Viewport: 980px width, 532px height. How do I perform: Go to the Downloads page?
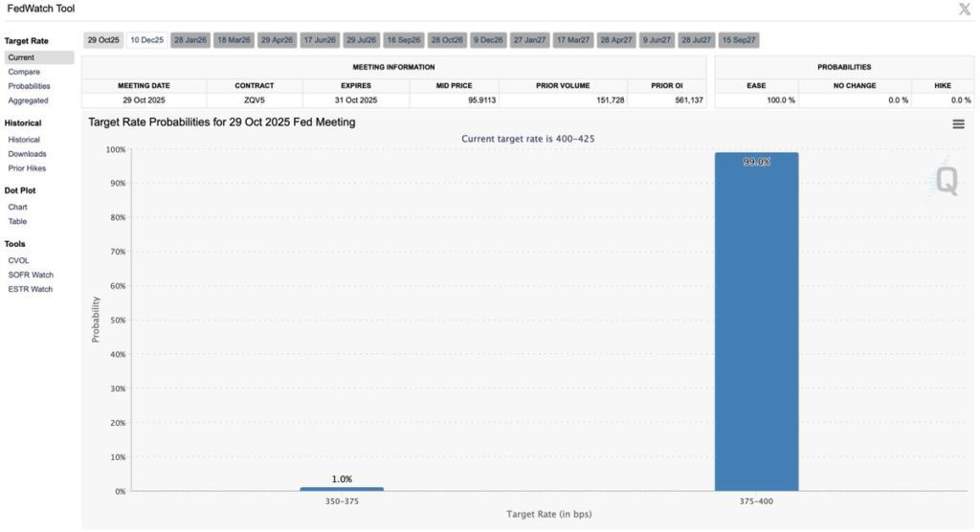[27, 154]
